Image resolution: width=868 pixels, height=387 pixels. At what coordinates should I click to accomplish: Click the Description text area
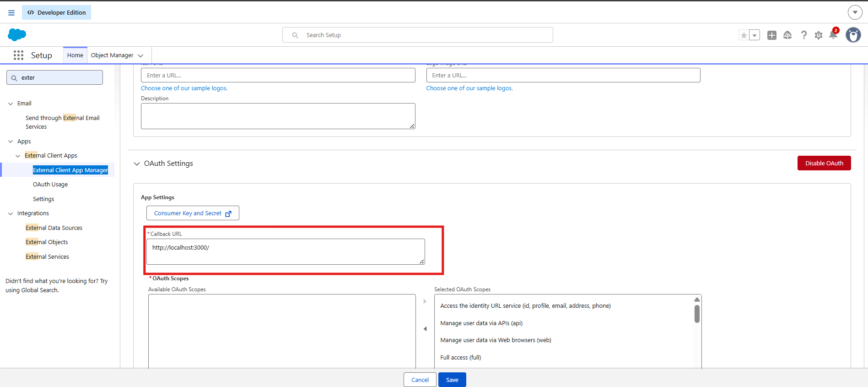(278, 116)
